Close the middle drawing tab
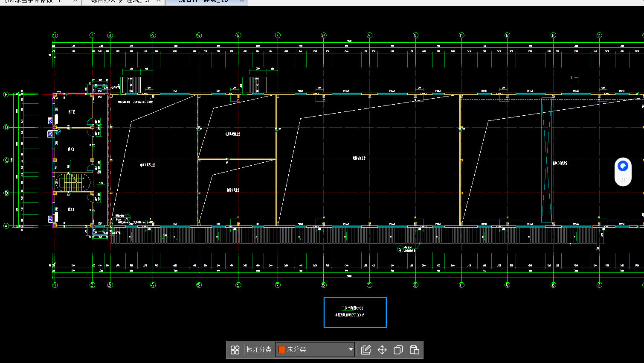The height and width of the screenshot is (363, 644). pos(159,1)
